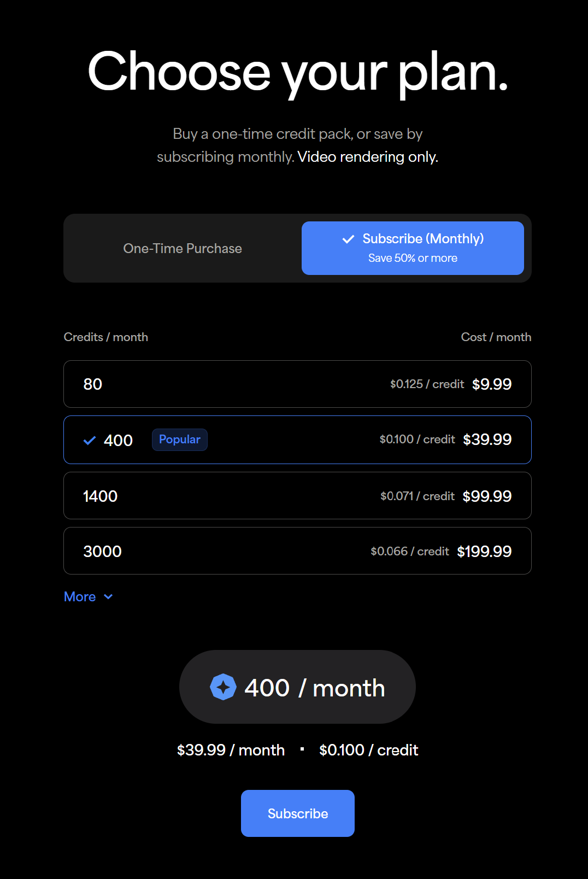The image size is (588, 879).
Task: Click the Popular badge
Action: tap(179, 440)
